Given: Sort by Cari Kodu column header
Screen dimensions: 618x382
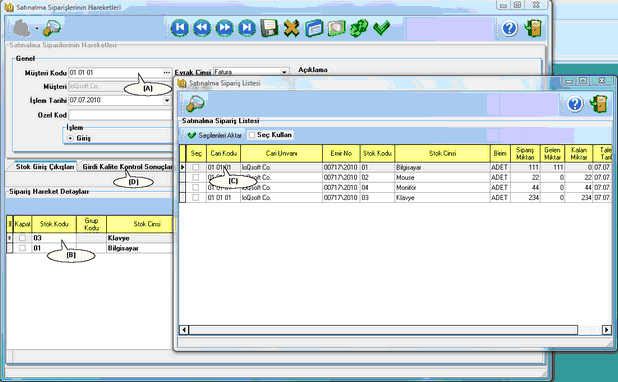Looking at the screenshot, I should 223,153.
